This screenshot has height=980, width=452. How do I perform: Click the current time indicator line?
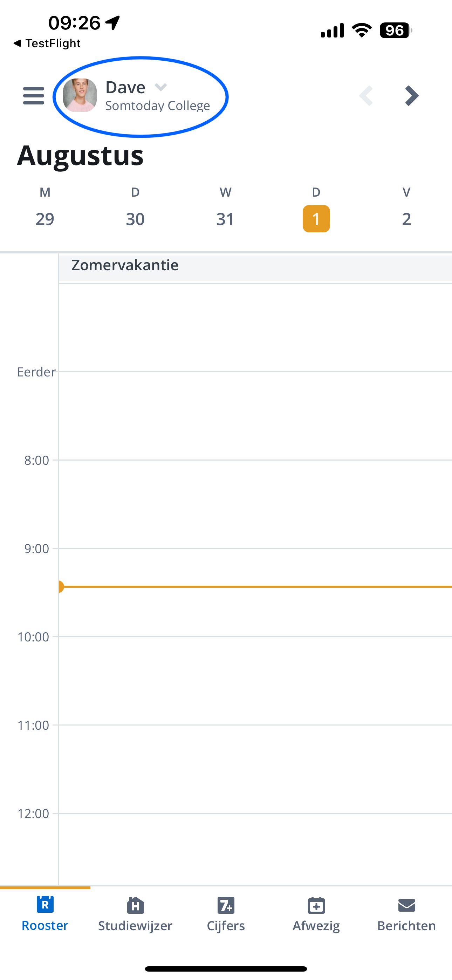pyautogui.click(x=255, y=587)
